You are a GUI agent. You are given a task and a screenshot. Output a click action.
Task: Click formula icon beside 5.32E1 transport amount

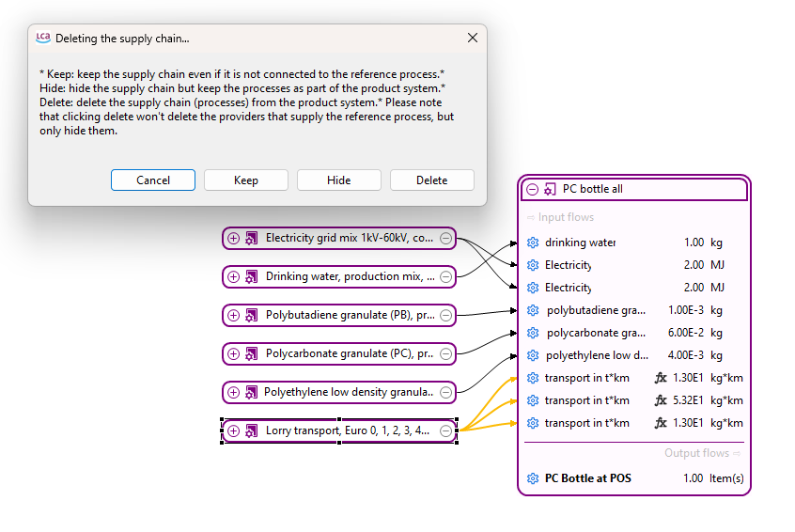[661, 400]
